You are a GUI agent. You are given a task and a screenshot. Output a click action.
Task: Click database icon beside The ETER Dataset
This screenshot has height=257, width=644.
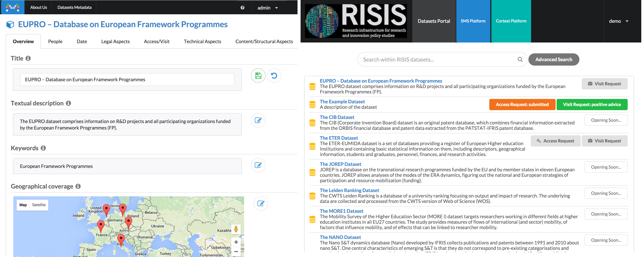click(312, 146)
